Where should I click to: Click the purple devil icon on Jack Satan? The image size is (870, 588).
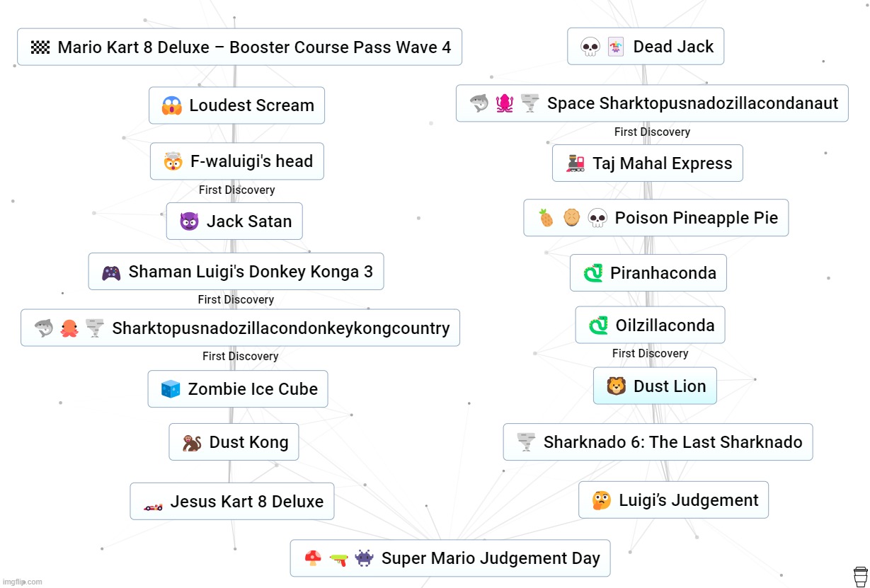coord(189,221)
